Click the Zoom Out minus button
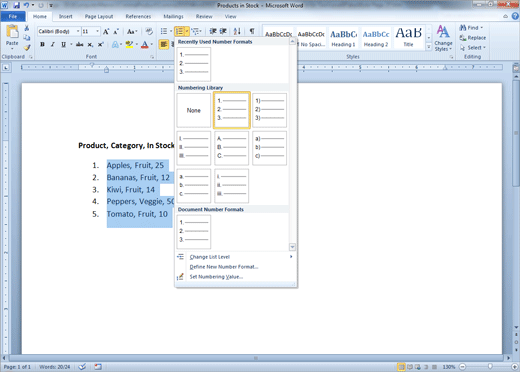Viewport: 520px width, 372px height. pyautogui.click(x=463, y=367)
